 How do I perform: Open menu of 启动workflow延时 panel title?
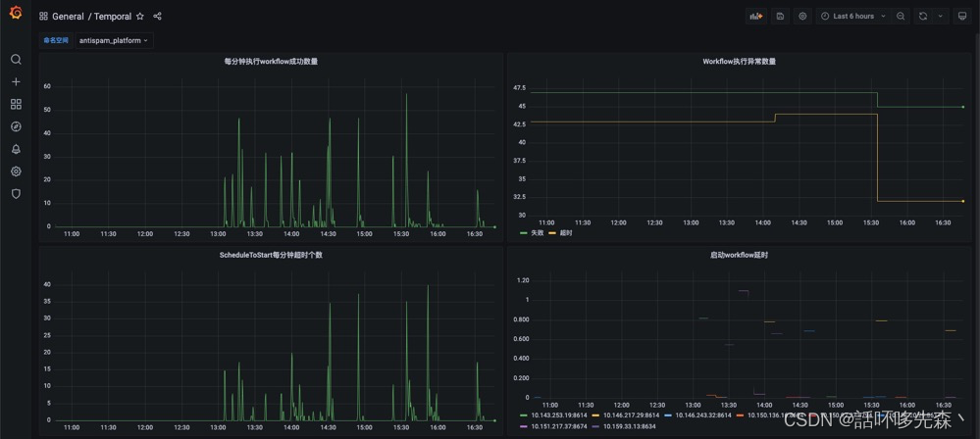740,255
